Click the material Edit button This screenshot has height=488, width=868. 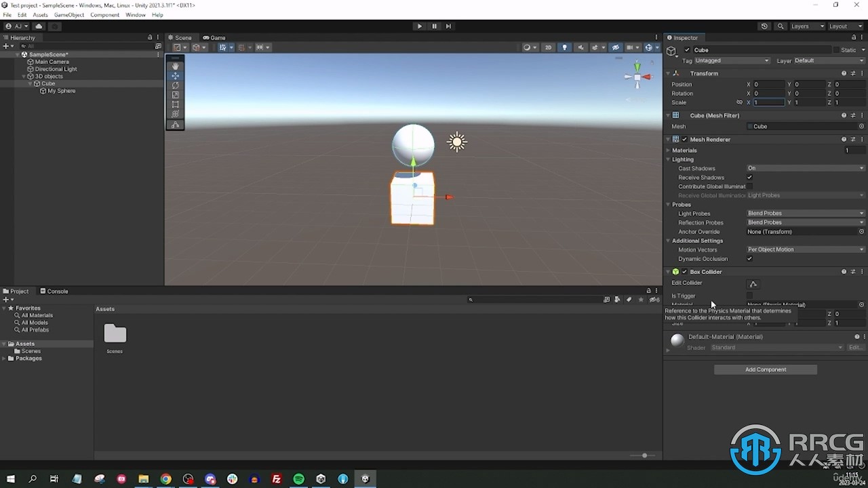(856, 348)
